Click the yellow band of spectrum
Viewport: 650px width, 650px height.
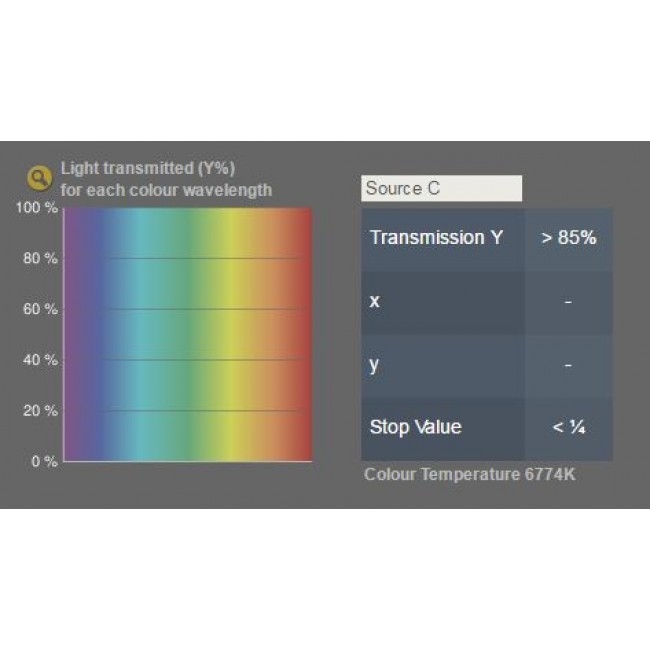coord(229,335)
